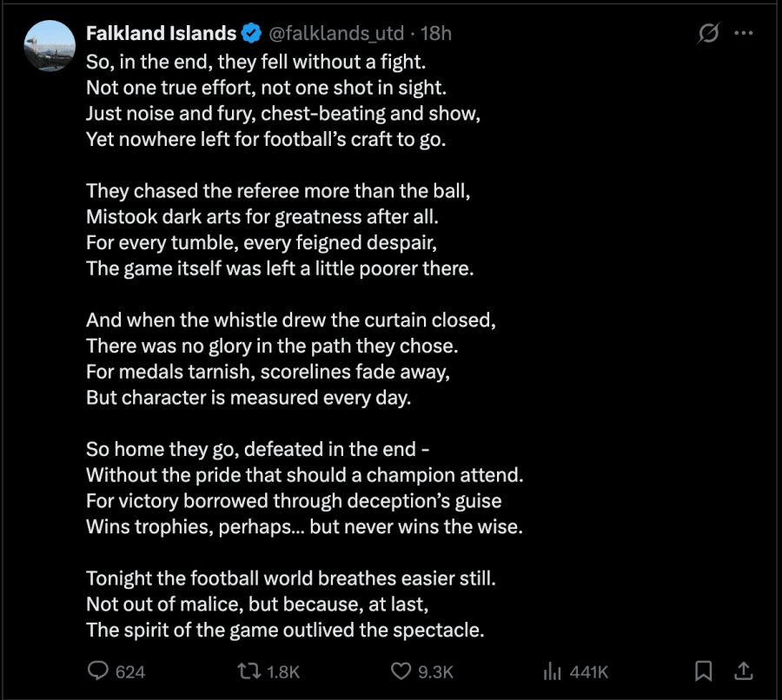This screenshot has height=700, width=782.
Task: Open the three-dot more options menu
Action: (x=744, y=33)
